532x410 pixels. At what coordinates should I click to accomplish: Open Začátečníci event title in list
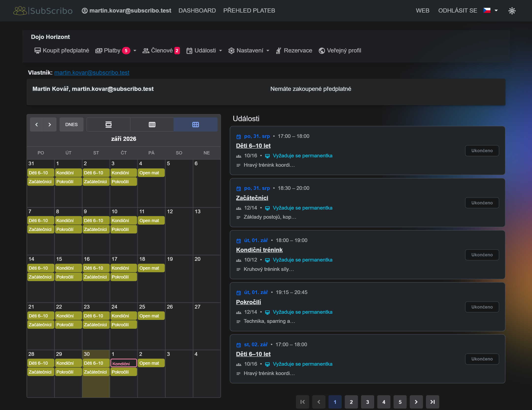[x=252, y=198]
